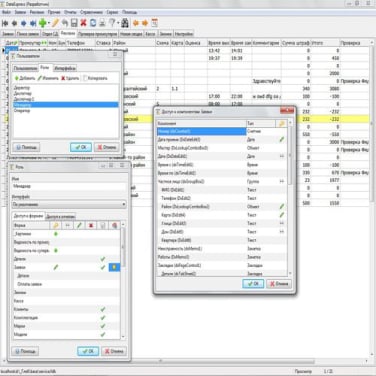Switch to the Интерфейсы tab in Пользователи dialog

[65, 68]
